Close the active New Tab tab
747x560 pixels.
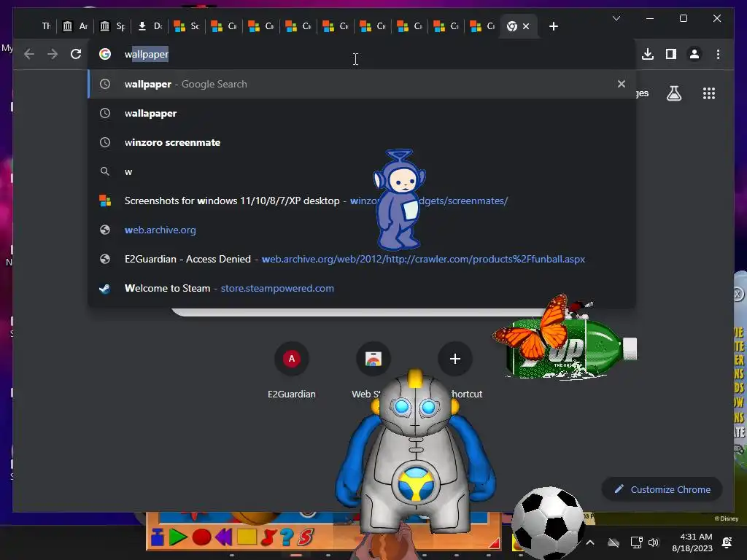526,26
